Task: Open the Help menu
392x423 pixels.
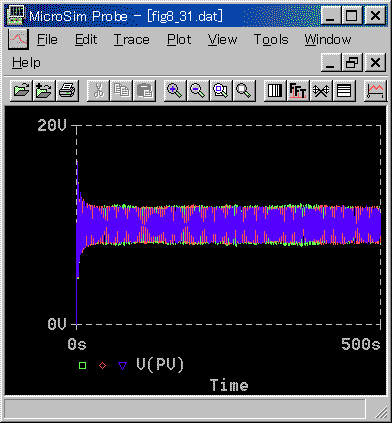Action: point(26,63)
